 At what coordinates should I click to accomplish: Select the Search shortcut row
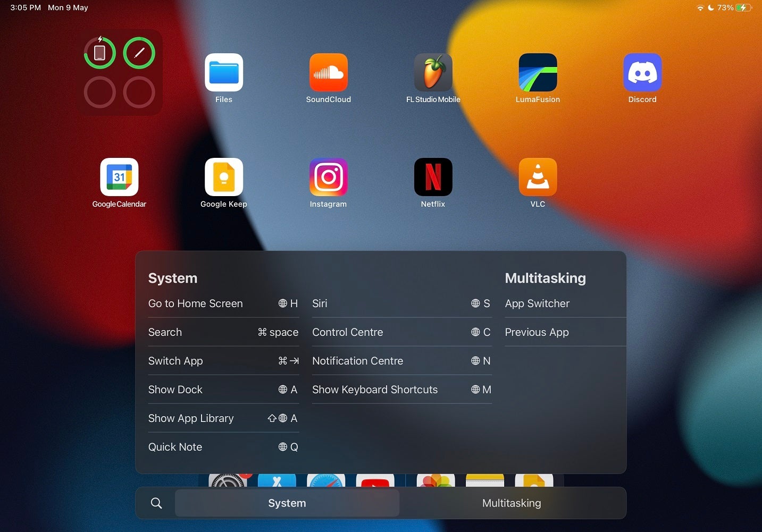point(223,332)
